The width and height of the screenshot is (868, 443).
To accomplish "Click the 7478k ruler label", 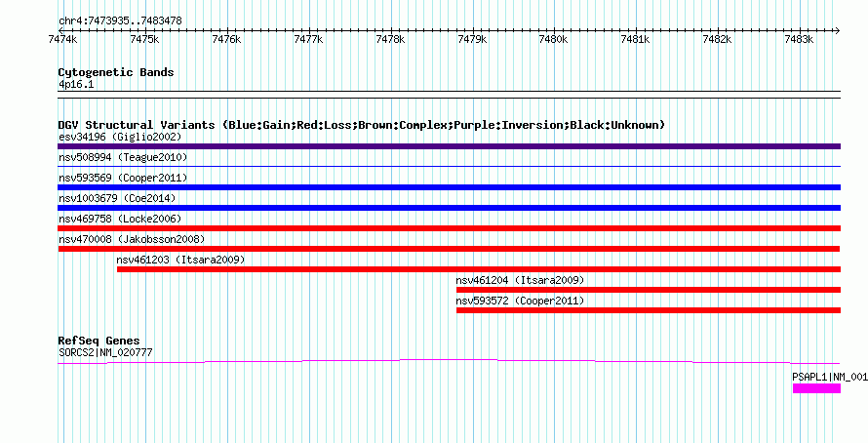I will (390, 39).
